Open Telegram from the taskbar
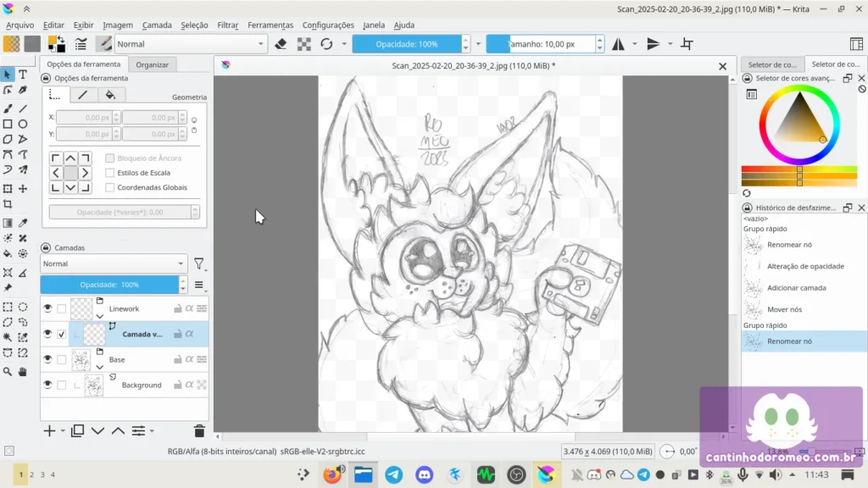This screenshot has width=868, height=488. point(394,474)
